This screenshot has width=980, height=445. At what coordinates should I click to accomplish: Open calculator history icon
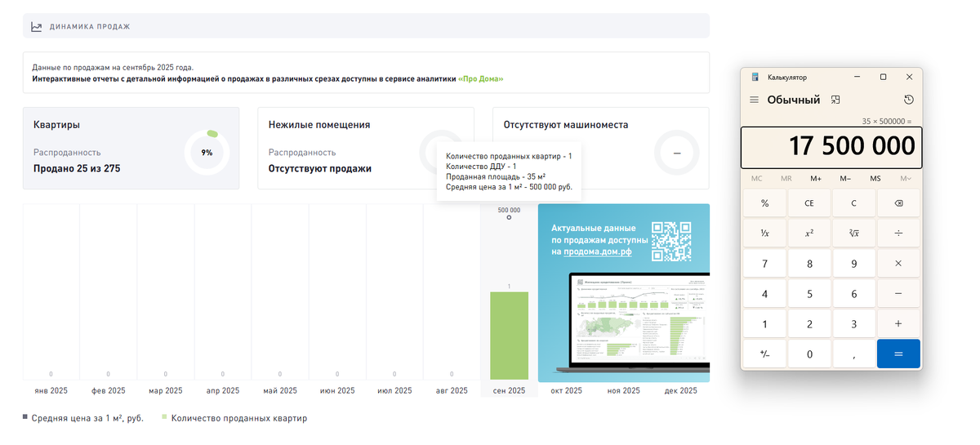coord(909,100)
